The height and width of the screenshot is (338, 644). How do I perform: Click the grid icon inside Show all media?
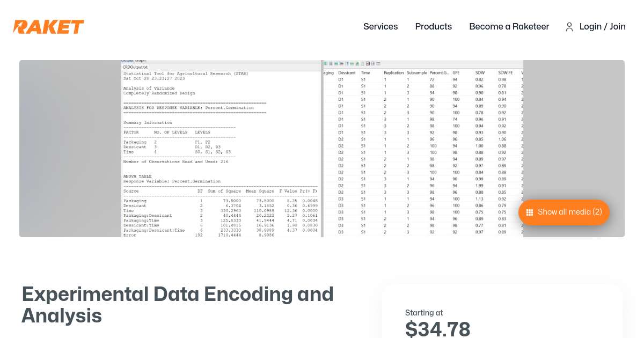[x=530, y=212]
